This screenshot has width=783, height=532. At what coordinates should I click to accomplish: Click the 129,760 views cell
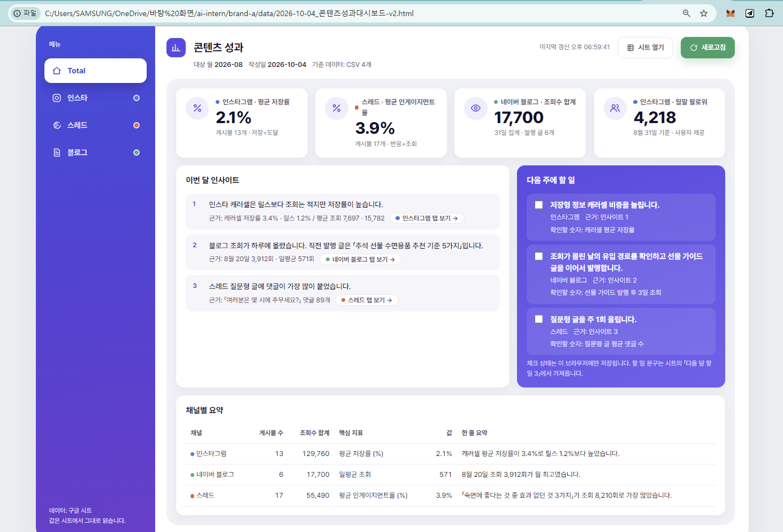(316, 454)
